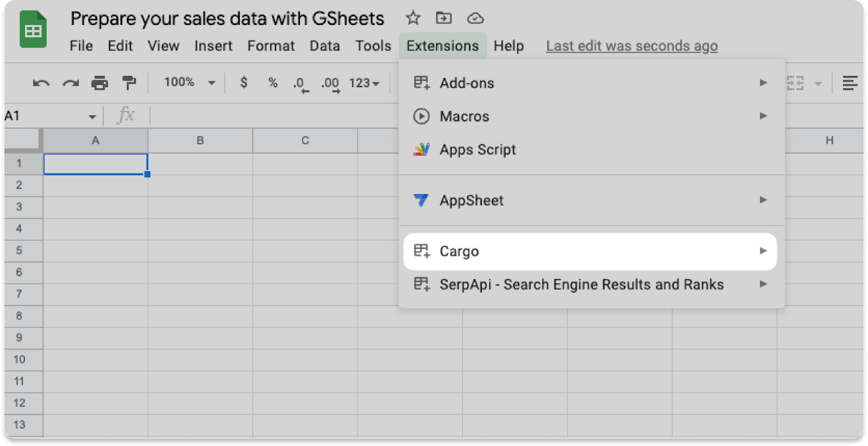
Task: Expand the SerpApi submenu arrow
Action: [763, 283]
